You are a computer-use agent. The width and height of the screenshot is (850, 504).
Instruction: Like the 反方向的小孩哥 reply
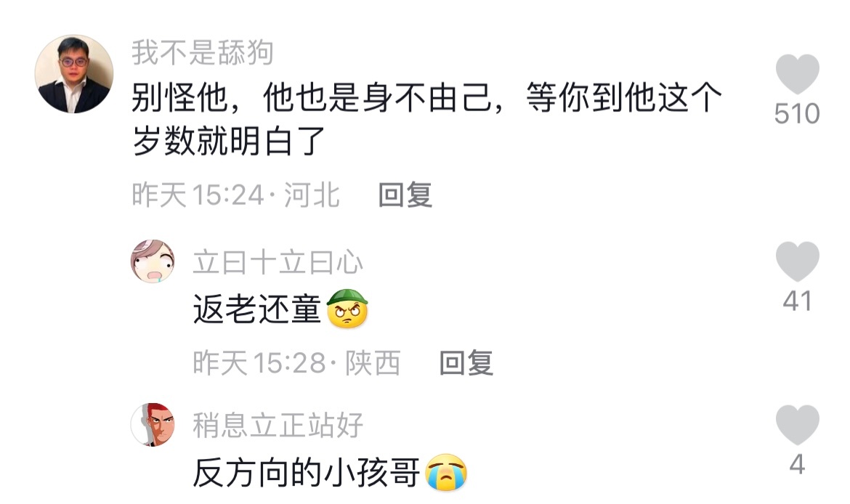tap(797, 425)
